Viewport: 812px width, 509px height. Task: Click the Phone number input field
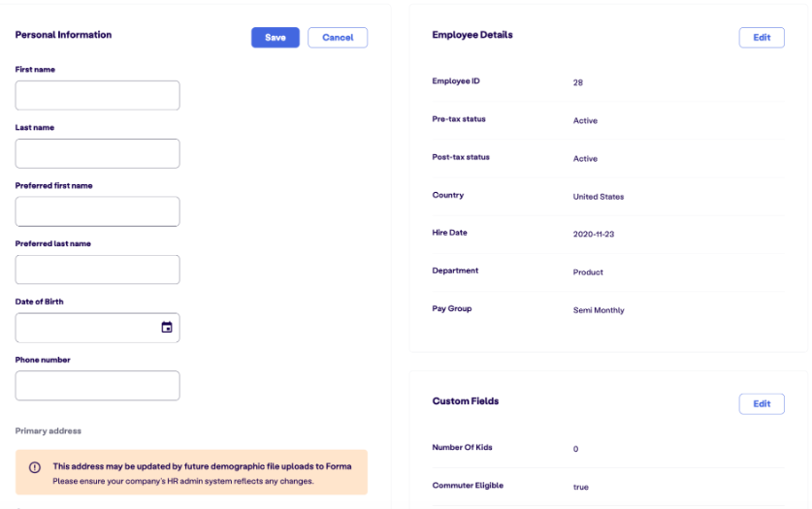pyautogui.click(x=97, y=385)
